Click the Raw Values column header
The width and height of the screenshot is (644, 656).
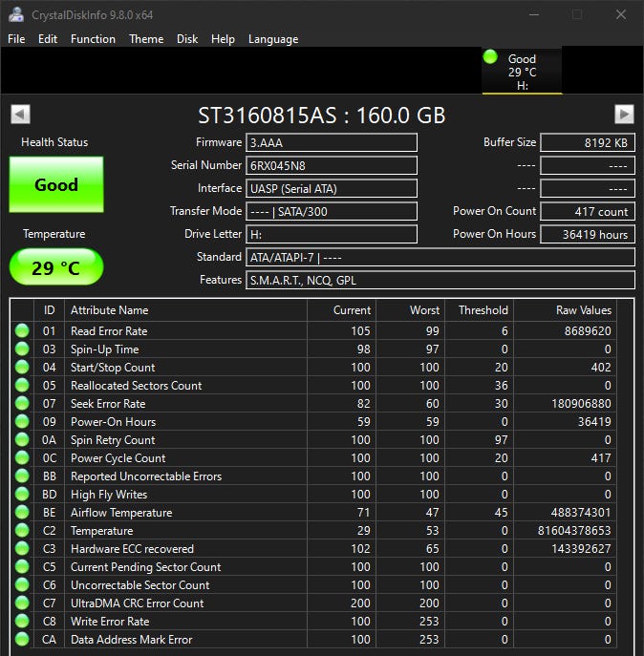tap(583, 310)
